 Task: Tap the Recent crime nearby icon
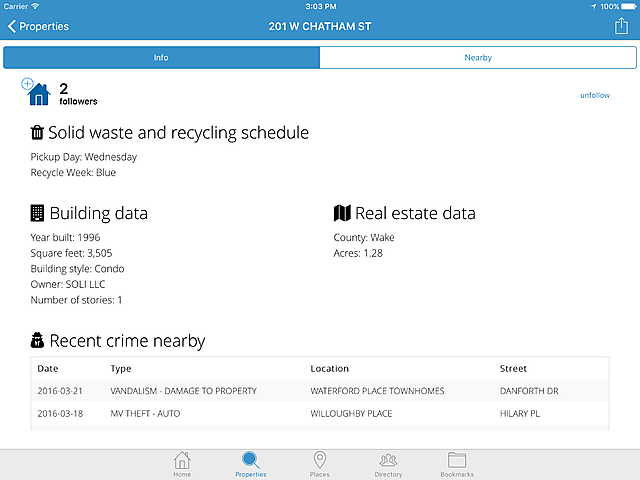(x=38, y=341)
